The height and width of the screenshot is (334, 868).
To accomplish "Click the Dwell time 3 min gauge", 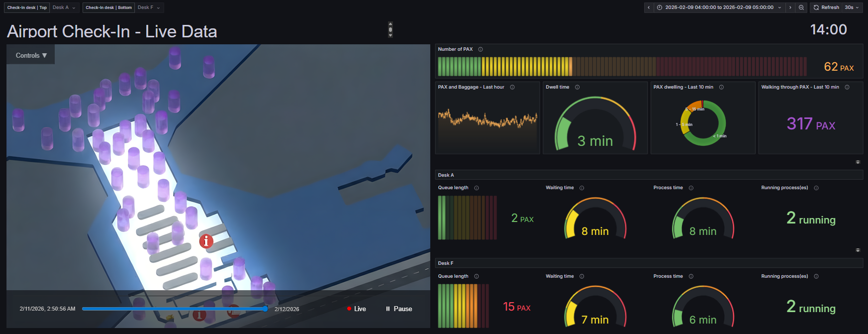I will (x=595, y=123).
